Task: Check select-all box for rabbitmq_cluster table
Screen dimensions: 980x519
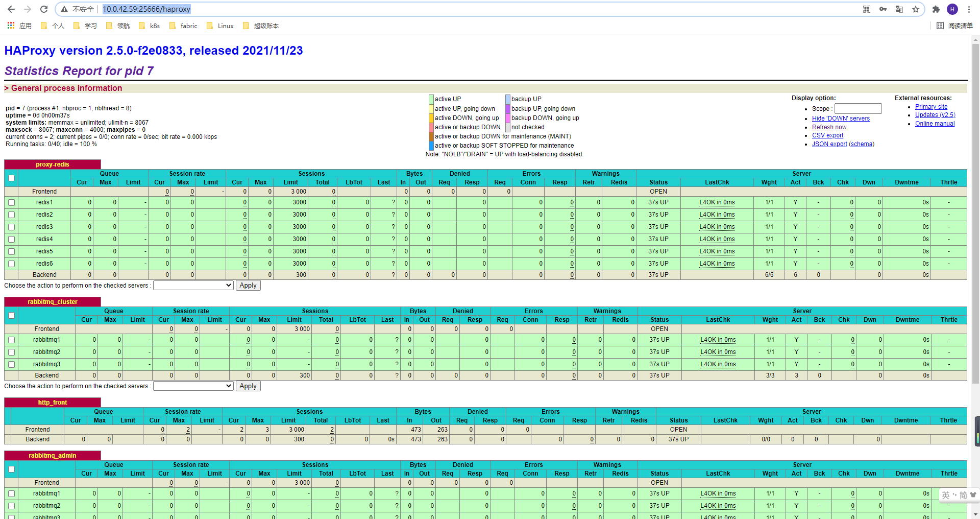Action: (x=11, y=316)
